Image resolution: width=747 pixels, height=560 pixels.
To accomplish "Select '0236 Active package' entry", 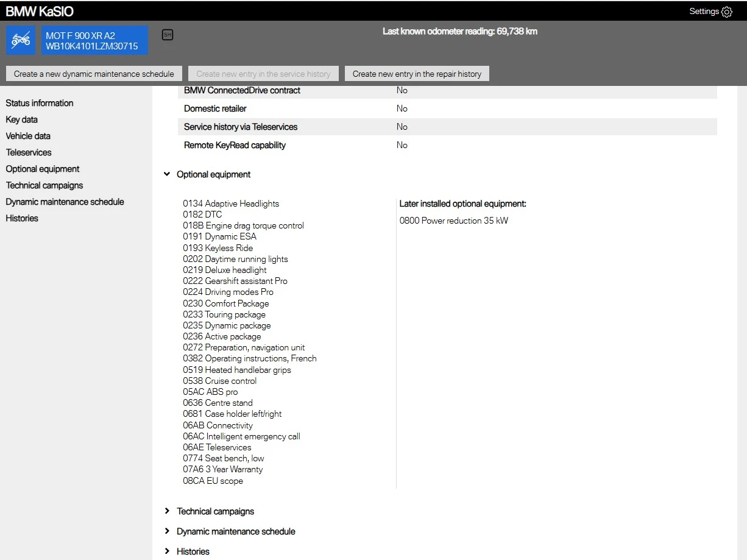I will (222, 336).
